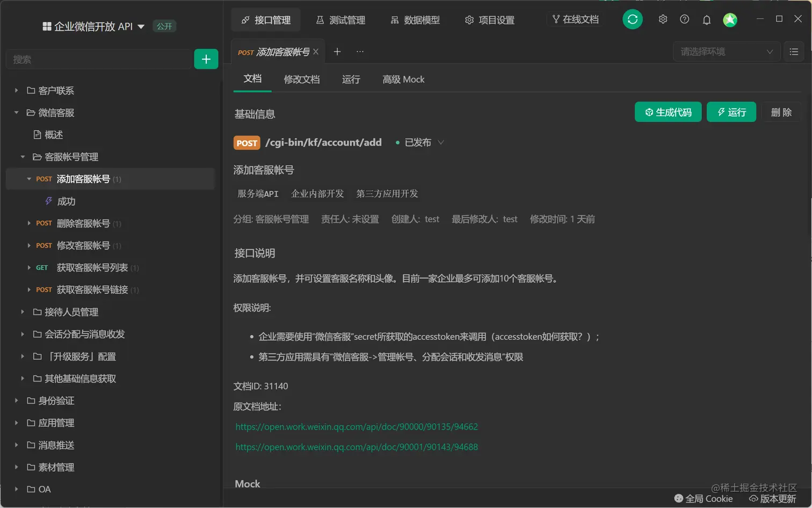Click the sync refresh icon in top bar
The height and width of the screenshot is (508, 812).
(632, 19)
